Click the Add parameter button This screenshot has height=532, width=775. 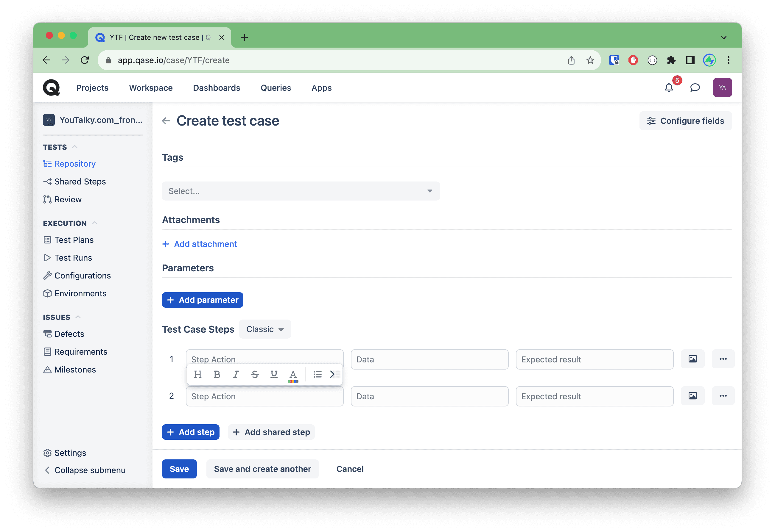click(203, 300)
